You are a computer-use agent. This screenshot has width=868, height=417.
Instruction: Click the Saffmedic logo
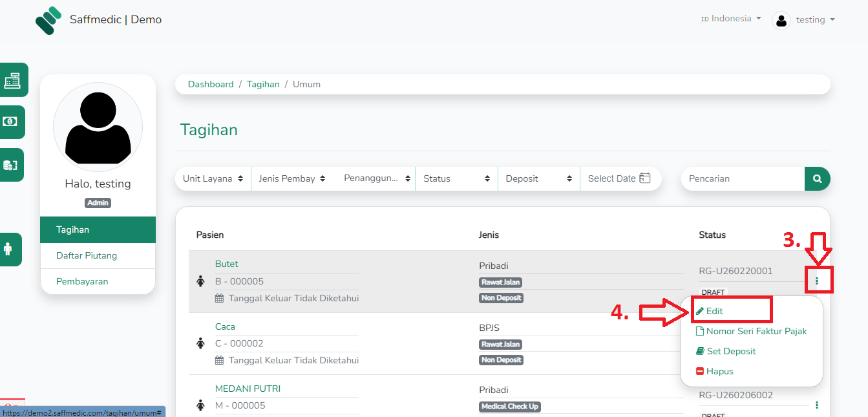[48, 20]
